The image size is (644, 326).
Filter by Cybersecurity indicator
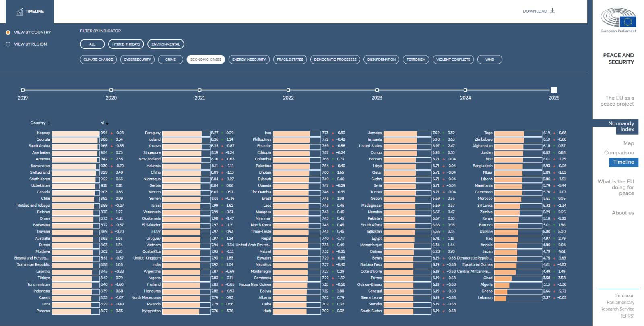[137, 60]
